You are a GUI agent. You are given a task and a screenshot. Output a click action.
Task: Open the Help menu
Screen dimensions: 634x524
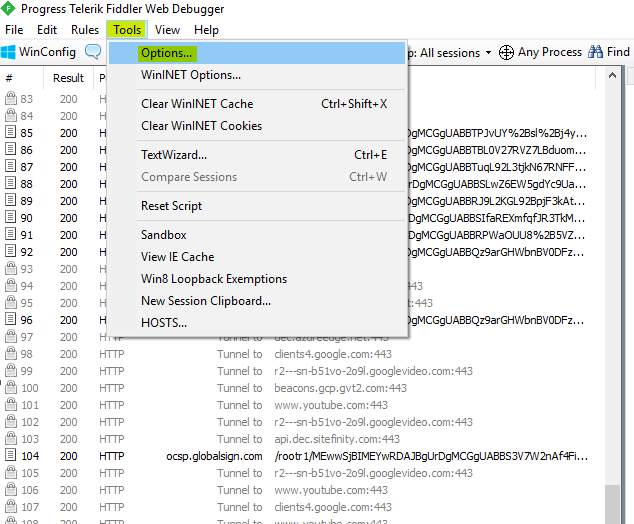coord(206,30)
